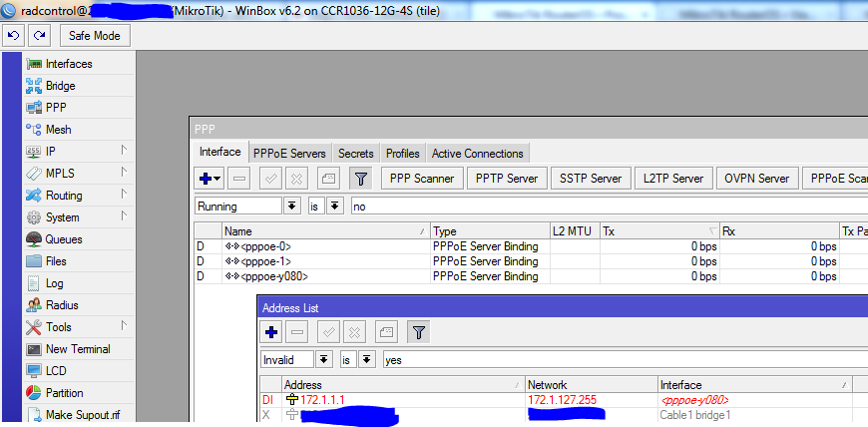
Task: Switch to Interface tab in PPP
Action: click(219, 152)
